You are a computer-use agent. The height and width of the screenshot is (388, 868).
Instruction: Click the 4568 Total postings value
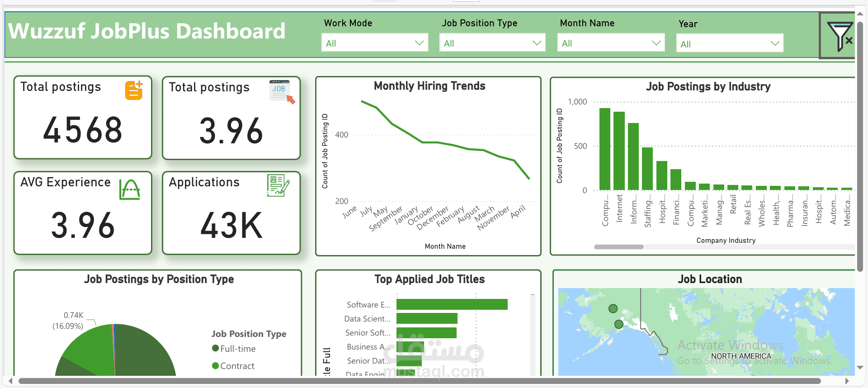click(x=83, y=130)
